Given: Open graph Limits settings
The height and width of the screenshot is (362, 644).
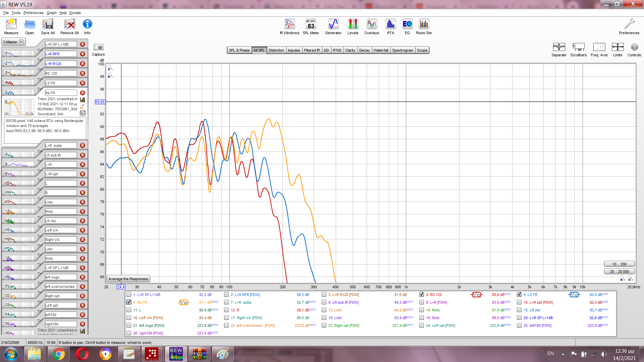Looking at the screenshot, I should (618, 47).
